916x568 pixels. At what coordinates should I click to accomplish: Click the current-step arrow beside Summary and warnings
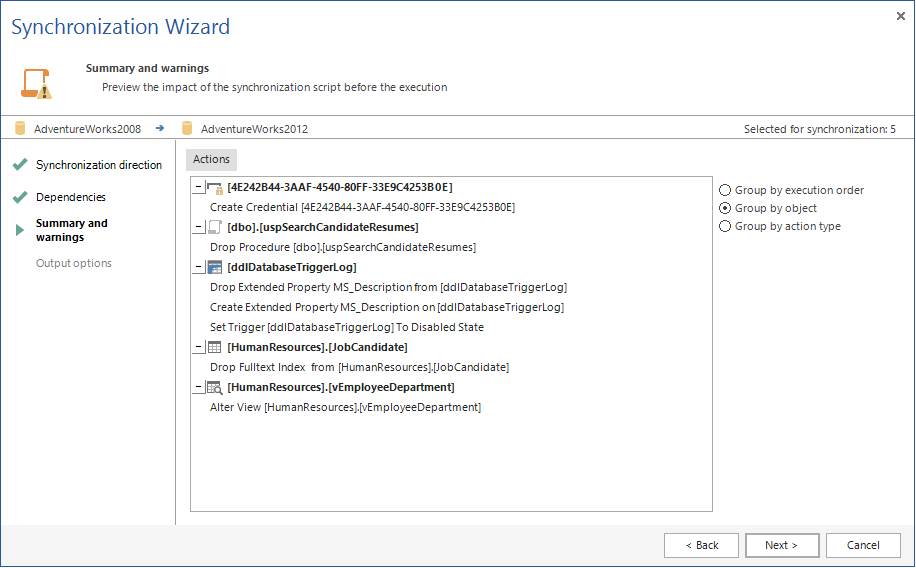tap(20, 230)
